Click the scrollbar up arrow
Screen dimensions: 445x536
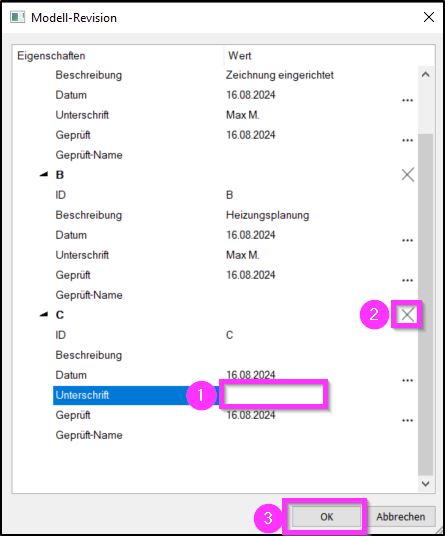tap(426, 75)
